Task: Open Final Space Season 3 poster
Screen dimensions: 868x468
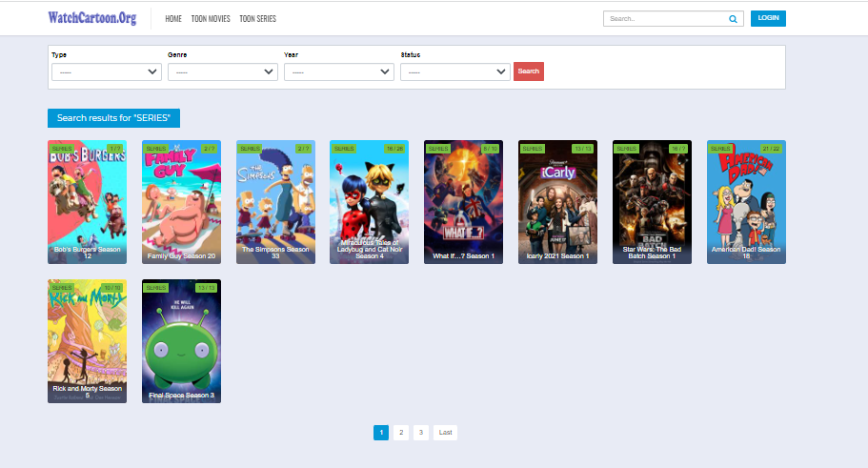Action: (x=181, y=341)
